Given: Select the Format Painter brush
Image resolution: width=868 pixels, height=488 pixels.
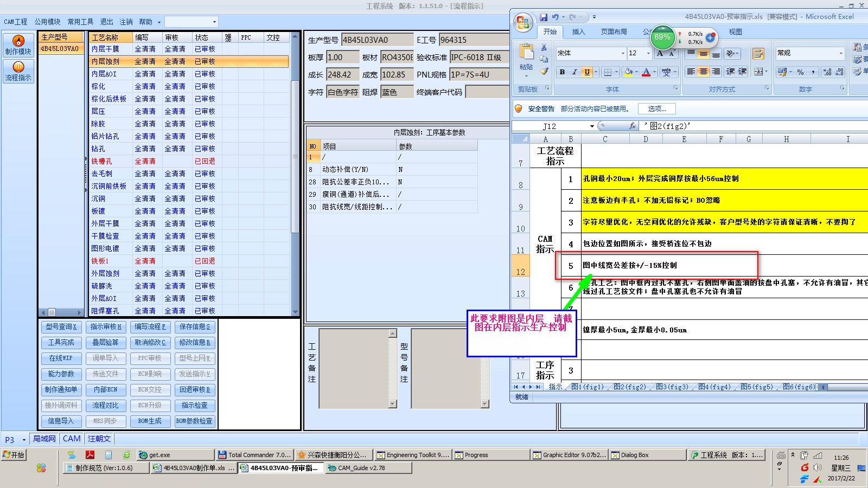Looking at the screenshot, I should [x=544, y=71].
